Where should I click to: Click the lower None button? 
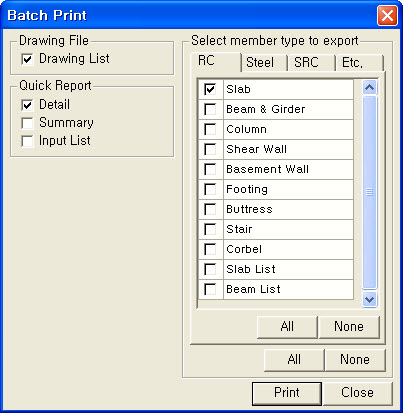(355, 360)
